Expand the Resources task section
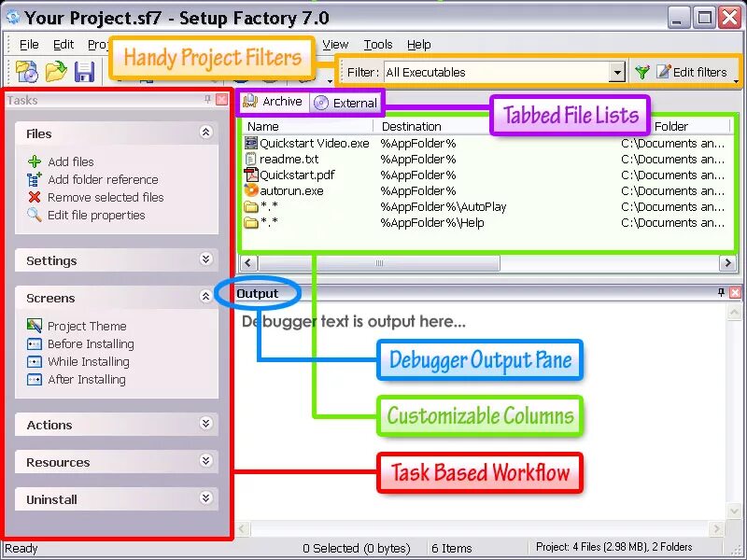The image size is (747, 560). coord(205,460)
